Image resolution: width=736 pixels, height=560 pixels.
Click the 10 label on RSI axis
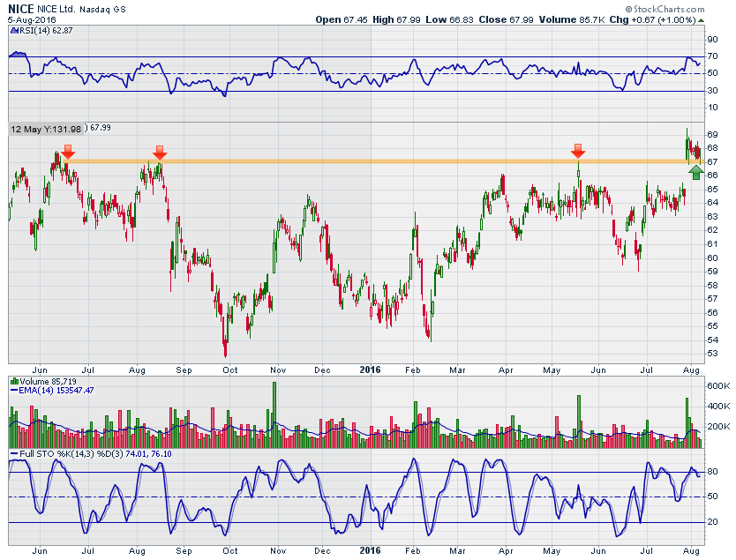[712, 108]
